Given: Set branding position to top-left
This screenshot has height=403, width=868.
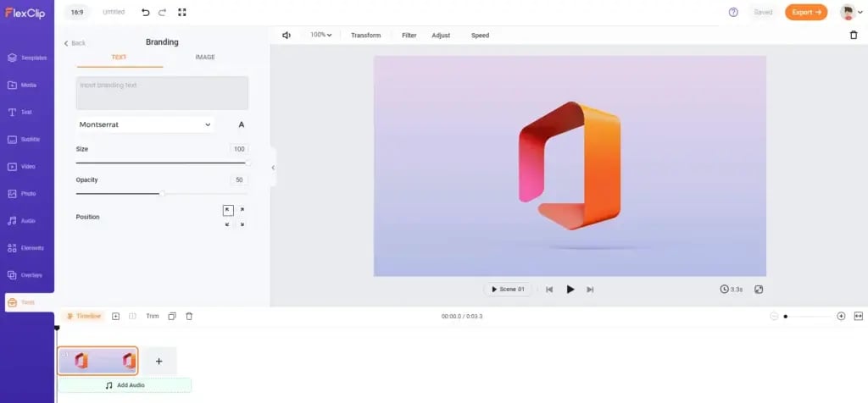Looking at the screenshot, I should pyautogui.click(x=227, y=210).
